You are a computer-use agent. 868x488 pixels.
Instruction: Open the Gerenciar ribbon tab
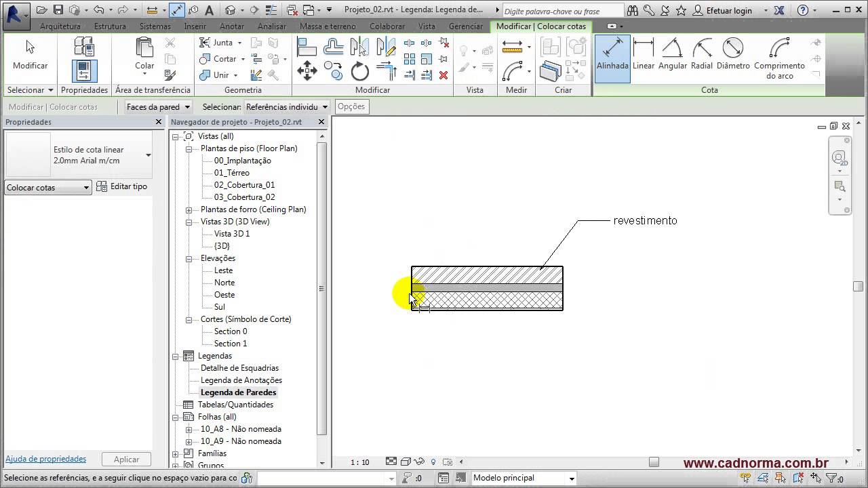466,26
